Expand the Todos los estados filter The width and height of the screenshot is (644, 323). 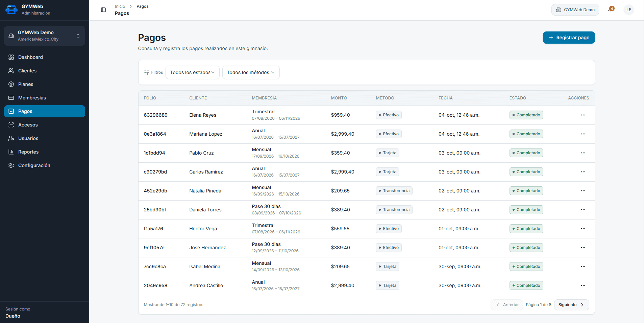click(193, 72)
